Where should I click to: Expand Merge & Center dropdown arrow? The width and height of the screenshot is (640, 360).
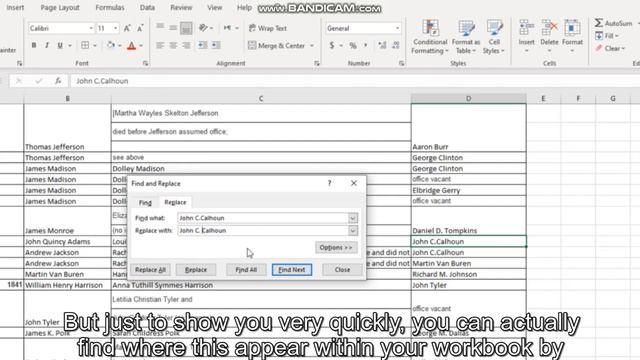pyautogui.click(x=312, y=46)
